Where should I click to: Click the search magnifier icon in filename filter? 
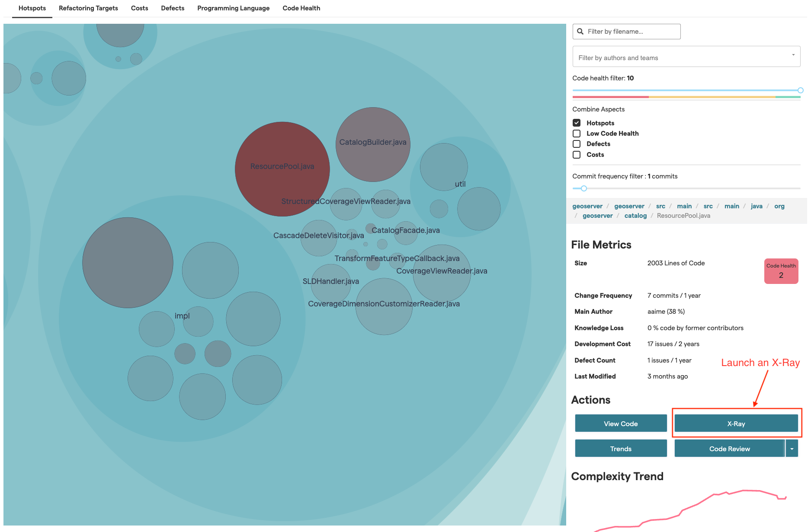(580, 32)
